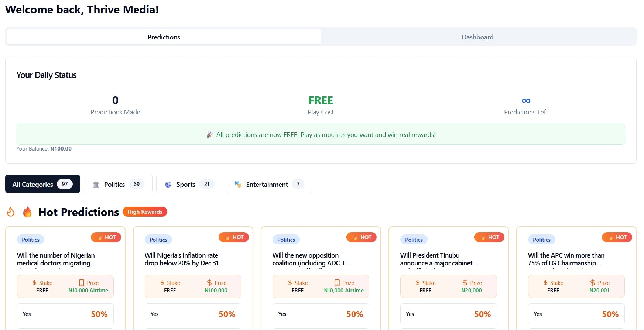
Task: Click the outlined flame icon beside Hot Predictions
Action: click(11, 212)
